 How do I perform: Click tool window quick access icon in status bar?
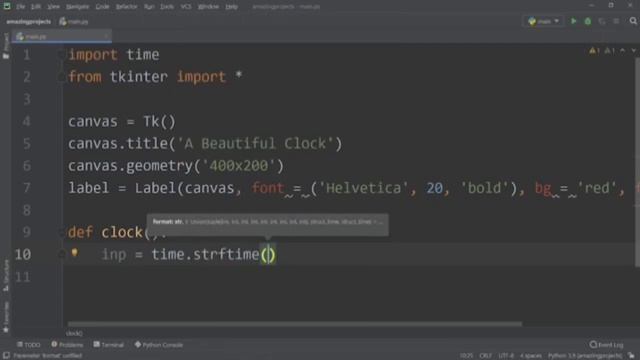tap(7, 356)
